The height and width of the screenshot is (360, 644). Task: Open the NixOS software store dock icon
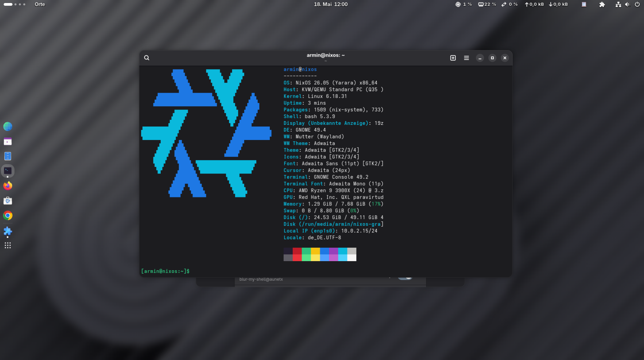(x=8, y=201)
